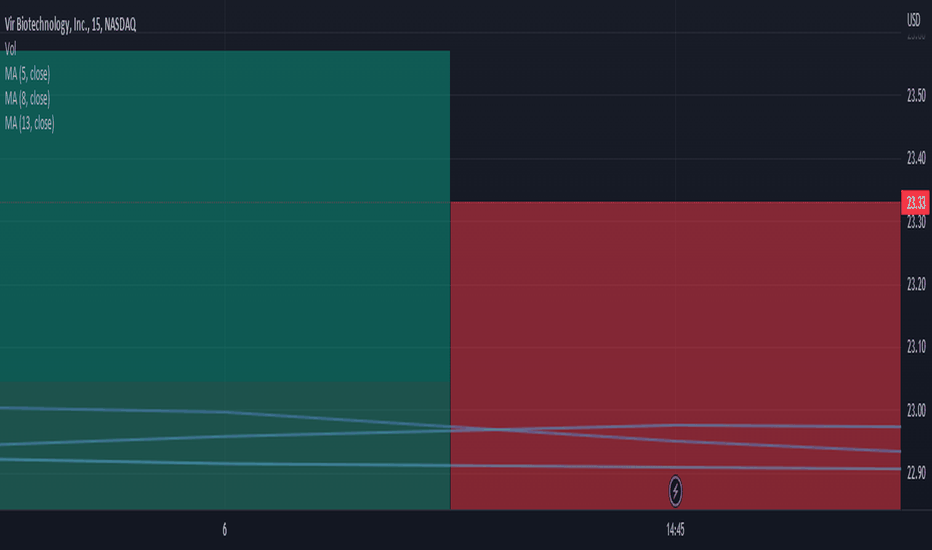Click the 23.40 price axis label
The width and height of the screenshot is (932, 550).
pyautogui.click(x=916, y=158)
